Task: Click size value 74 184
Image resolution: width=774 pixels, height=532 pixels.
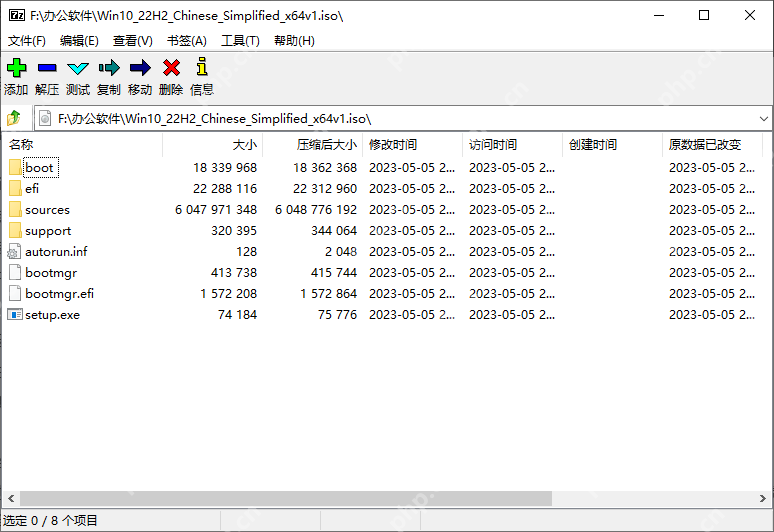Action: click(x=237, y=314)
